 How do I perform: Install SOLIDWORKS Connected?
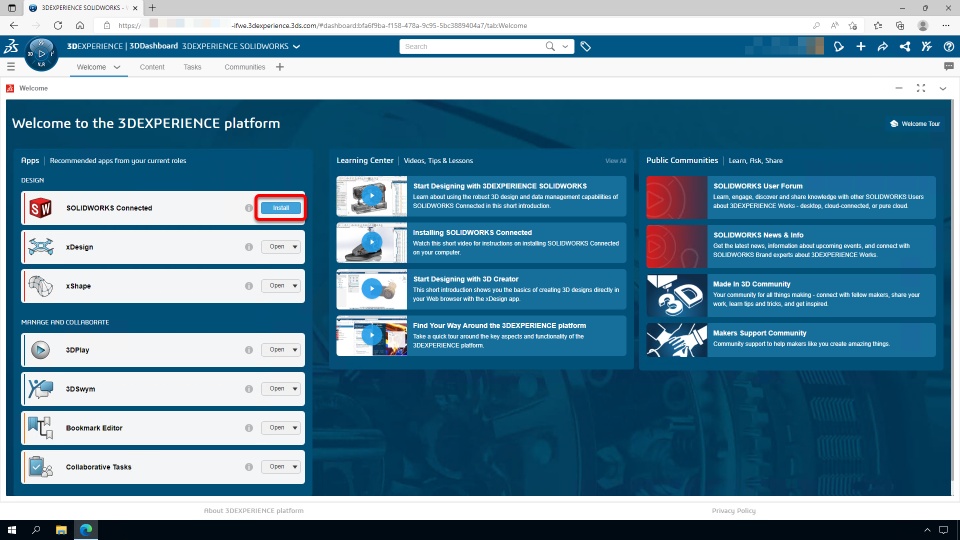tap(281, 208)
